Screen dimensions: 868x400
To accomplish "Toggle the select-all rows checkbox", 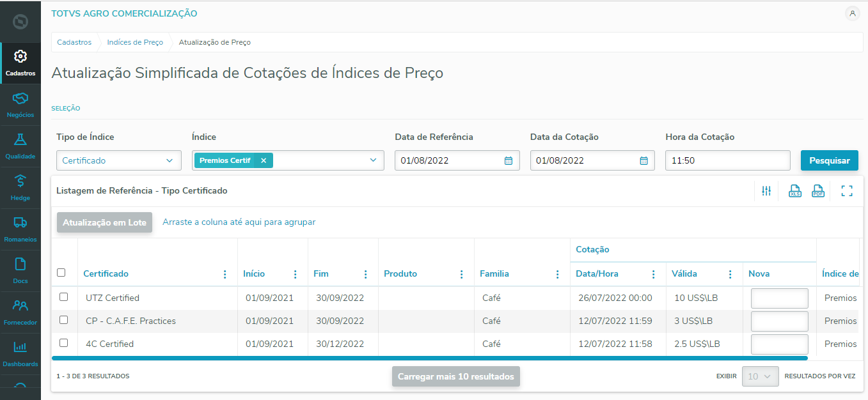I will coord(61,273).
